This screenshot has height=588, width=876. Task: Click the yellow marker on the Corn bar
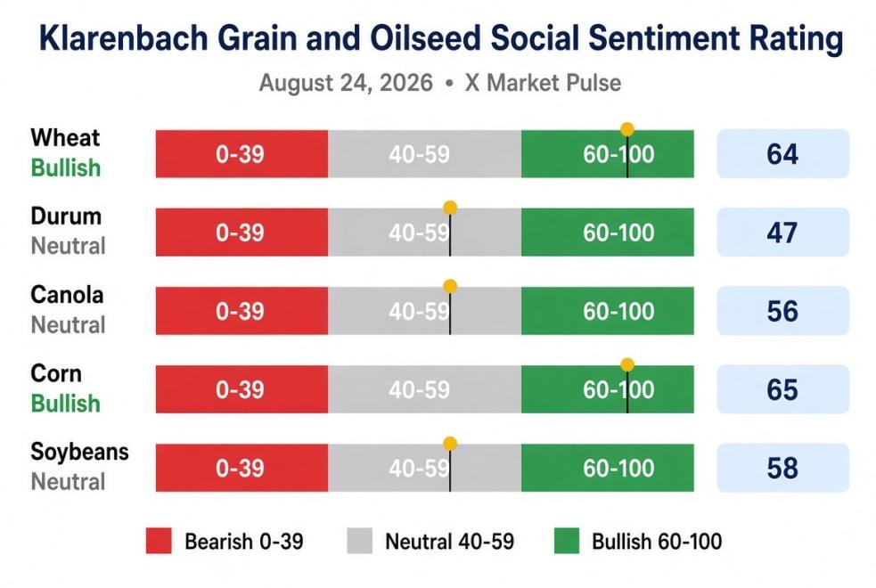[x=626, y=365]
